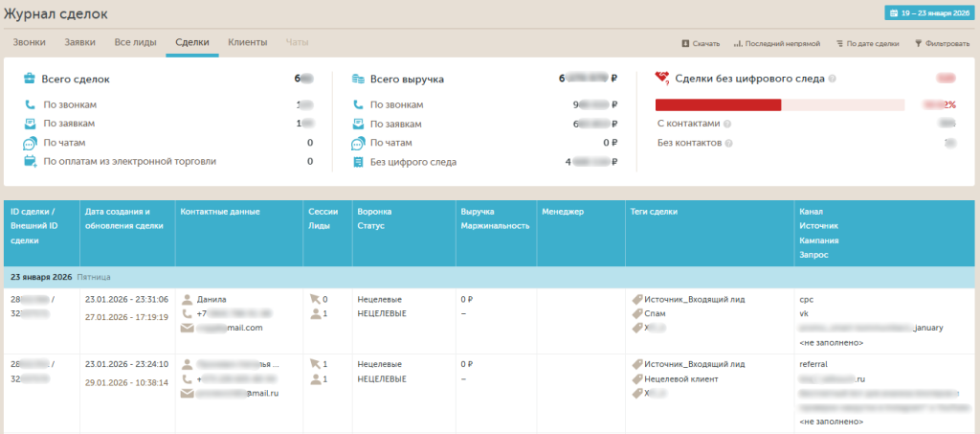Switch to the "Звонки" tab

[30, 42]
